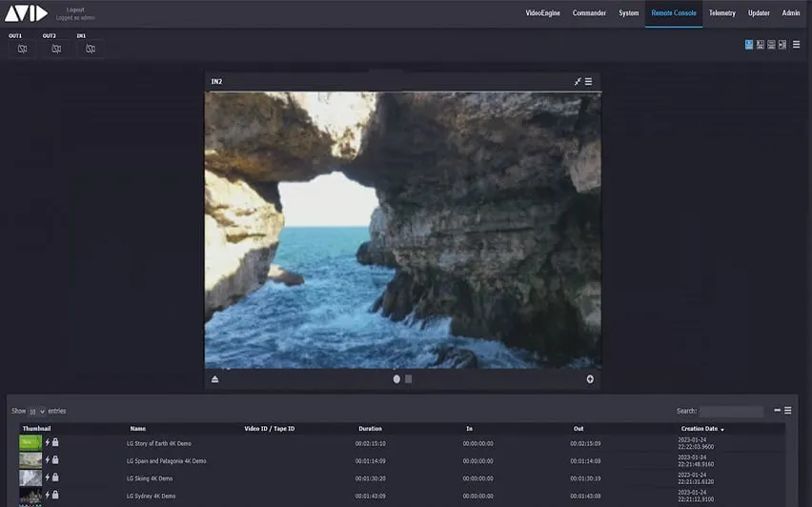Switch to the Telemetry tab
Image resolution: width=812 pixels, height=507 pixels.
(x=721, y=13)
